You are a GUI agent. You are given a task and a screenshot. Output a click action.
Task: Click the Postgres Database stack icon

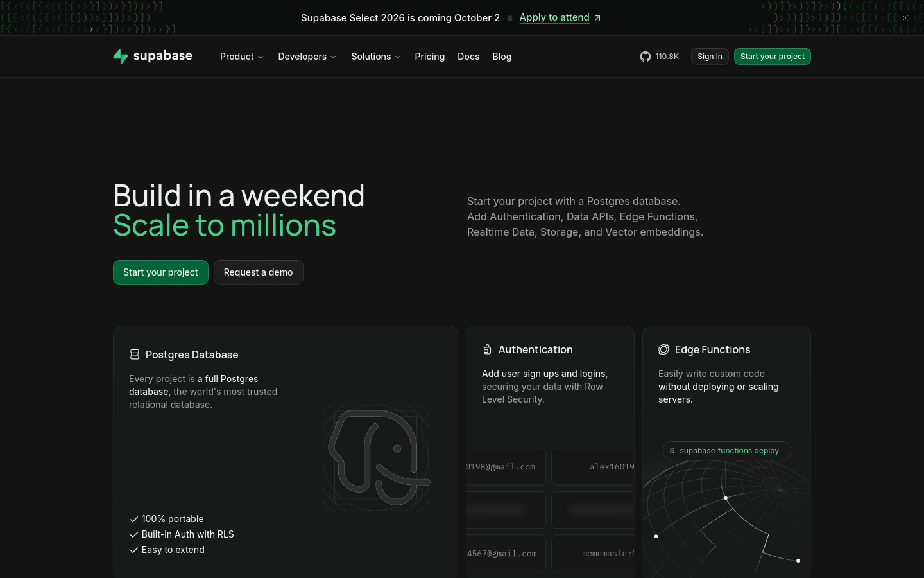135,355
